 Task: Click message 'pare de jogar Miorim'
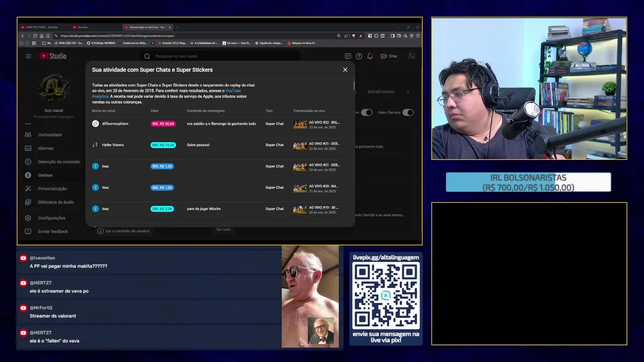coord(204,209)
